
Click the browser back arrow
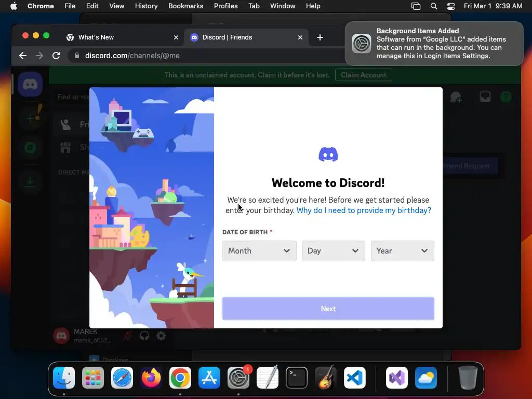pos(23,56)
